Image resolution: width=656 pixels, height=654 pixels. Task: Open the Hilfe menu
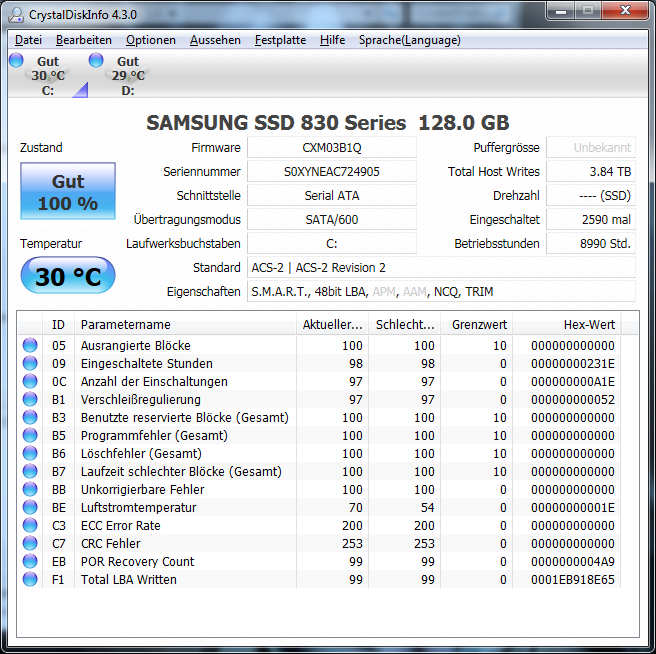[332, 40]
